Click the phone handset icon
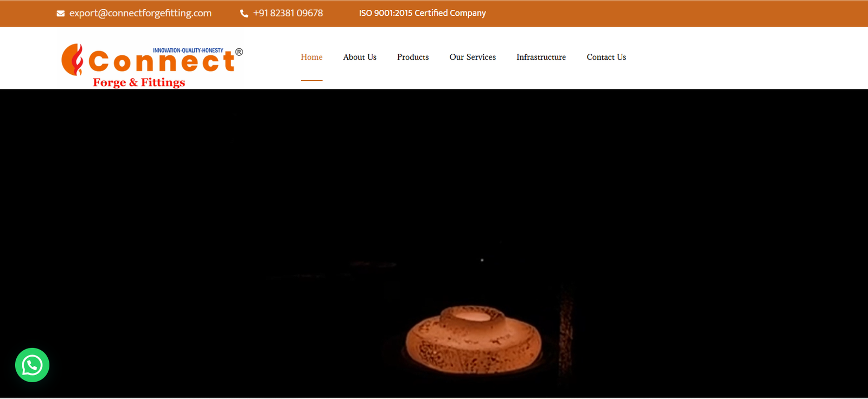Image resolution: width=868 pixels, height=399 pixels. click(x=244, y=14)
